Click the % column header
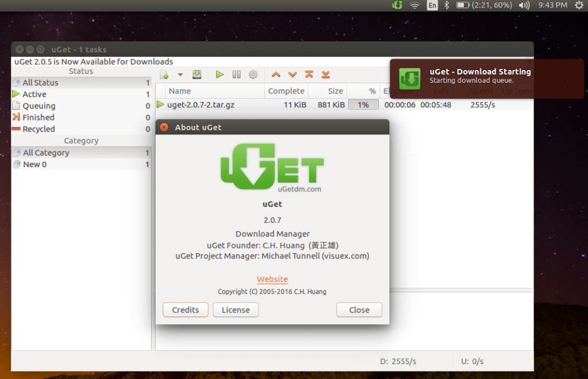 pos(363,91)
